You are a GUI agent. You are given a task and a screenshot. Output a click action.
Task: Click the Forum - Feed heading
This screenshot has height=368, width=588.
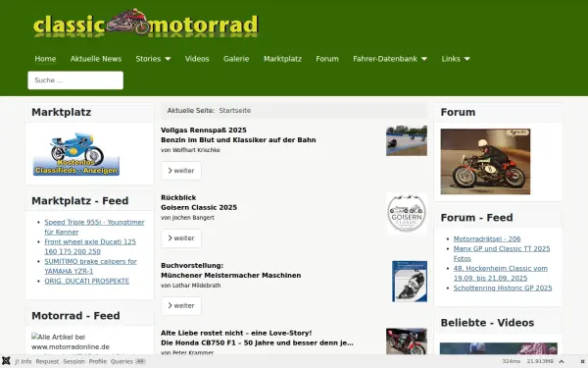pos(476,218)
